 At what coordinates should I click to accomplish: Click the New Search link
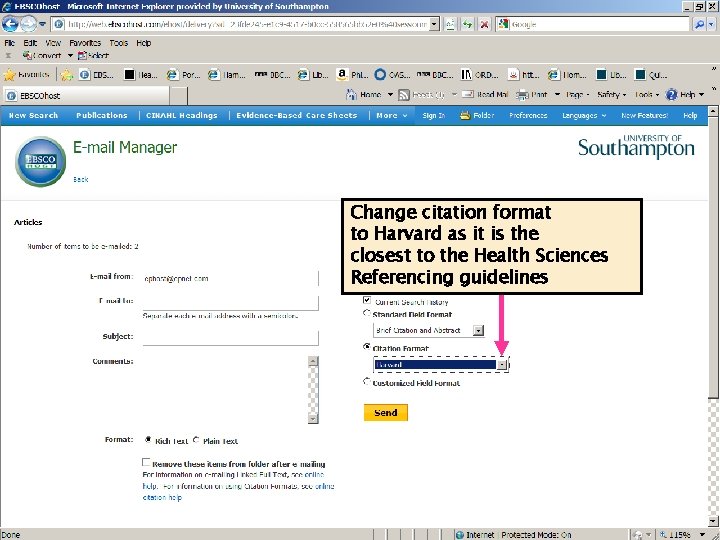coord(33,115)
